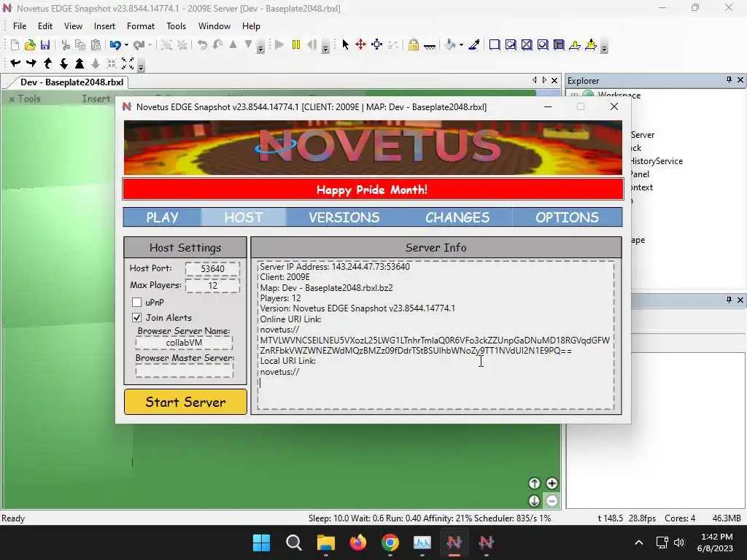Select the Dev - Baseplate2048.rbxl document tab

point(71,82)
